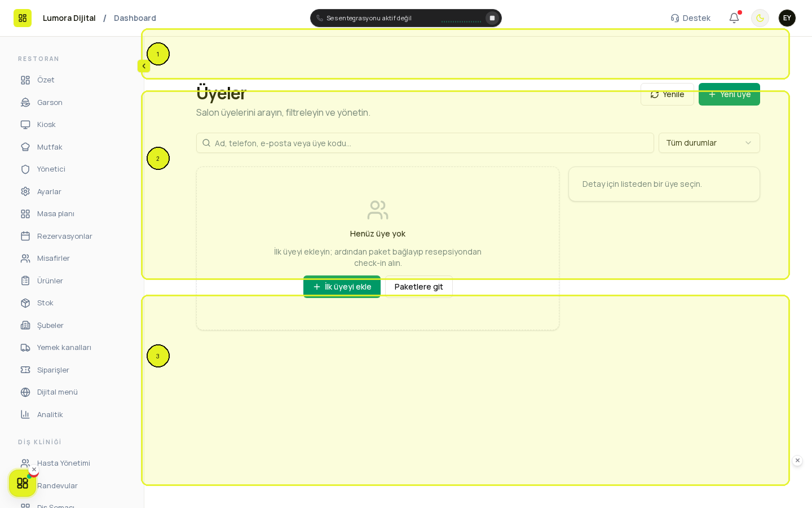Click the Yenile refresh button
Image resolution: width=812 pixels, height=508 pixels.
[x=667, y=94]
